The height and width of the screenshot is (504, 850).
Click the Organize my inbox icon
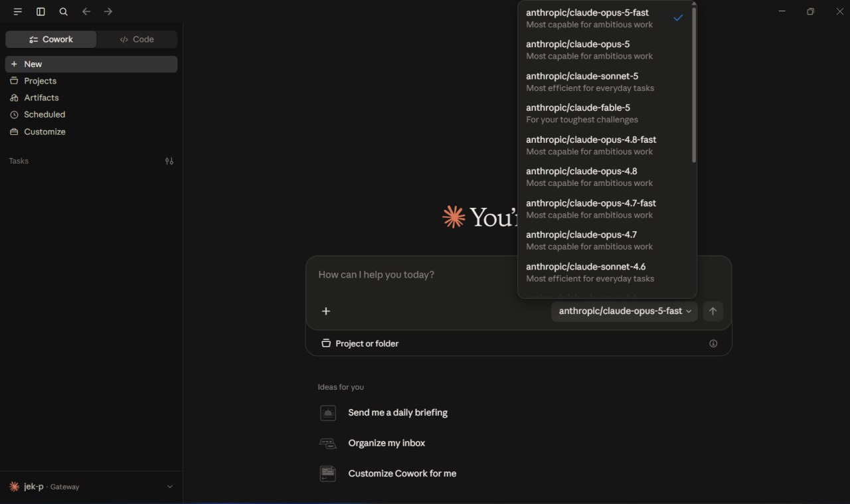tap(328, 443)
